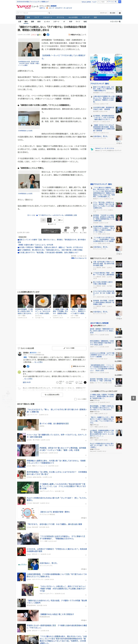Screen dimensions: 138x644
Task: Open the black bear recommended article thumbnail
Action: click(61, 301)
